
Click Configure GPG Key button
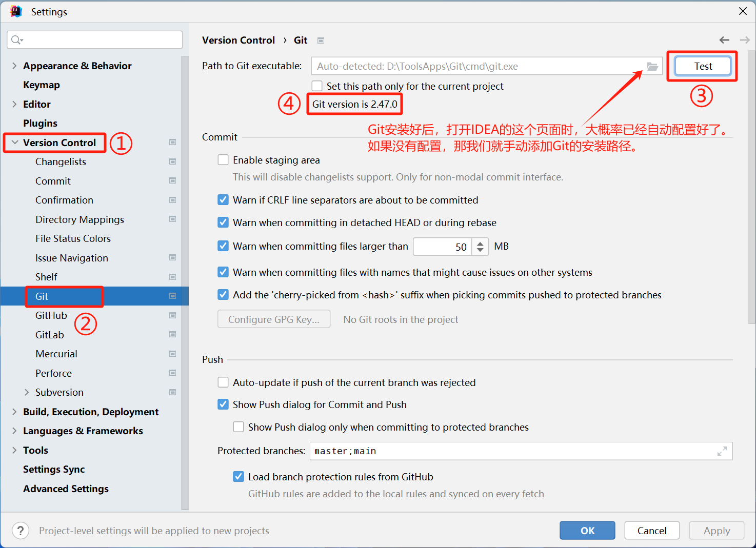[274, 319]
